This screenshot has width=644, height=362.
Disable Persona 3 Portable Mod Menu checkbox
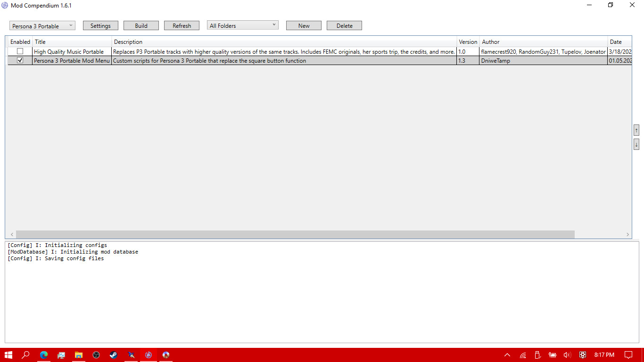coord(20,60)
